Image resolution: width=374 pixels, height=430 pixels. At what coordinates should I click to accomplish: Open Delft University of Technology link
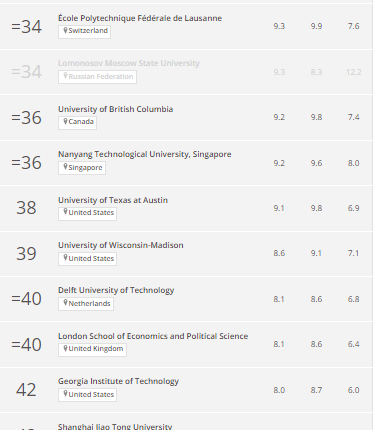pyautogui.click(x=116, y=290)
